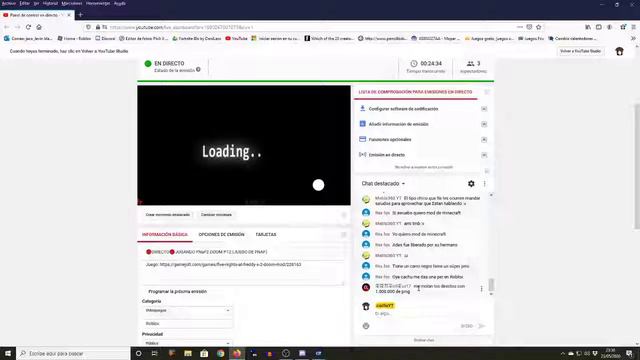
Task: Switch to Información básica tab
Action: [164, 235]
